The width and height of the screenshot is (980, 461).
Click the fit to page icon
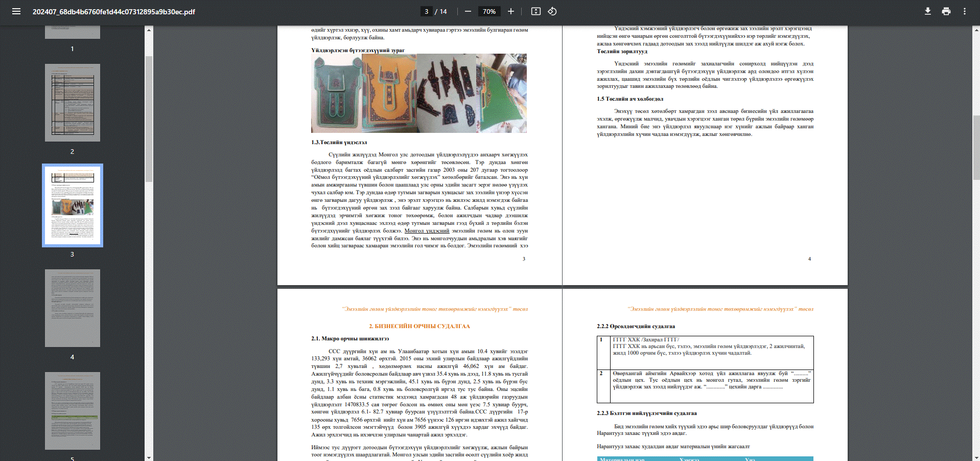(x=536, y=11)
